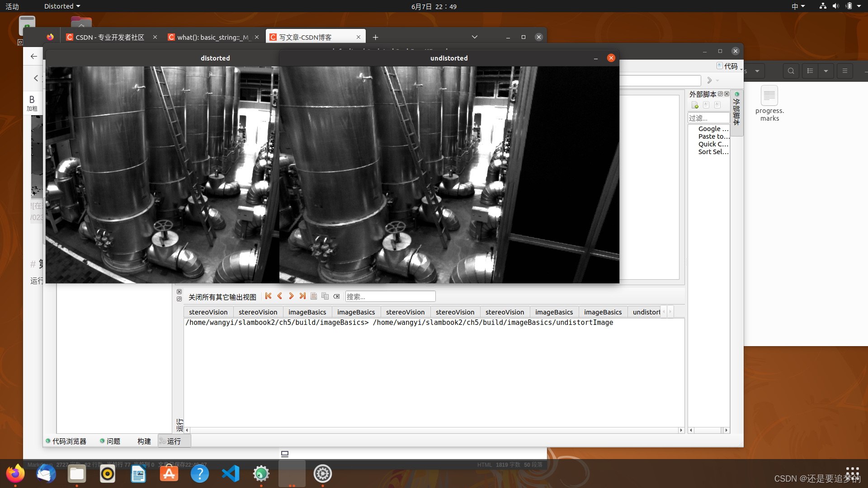Select first stereoVision output tab
The width and height of the screenshot is (868, 488).
pos(208,312)
